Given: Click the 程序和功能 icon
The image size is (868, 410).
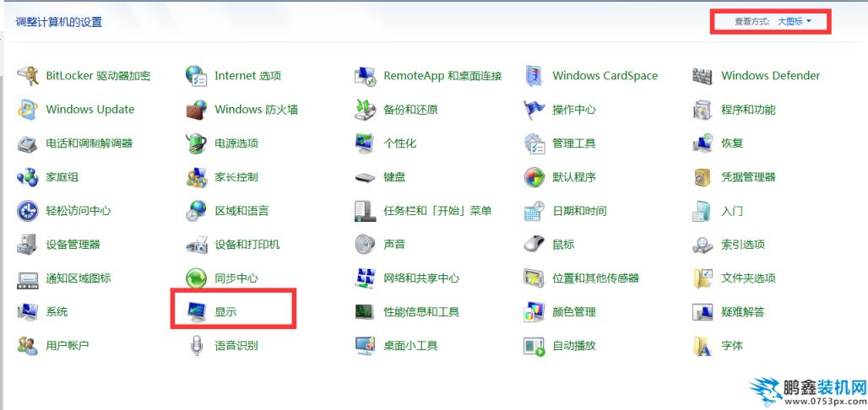Looking at the screenshot, I should pyautogui.click(x=703, y=110).
